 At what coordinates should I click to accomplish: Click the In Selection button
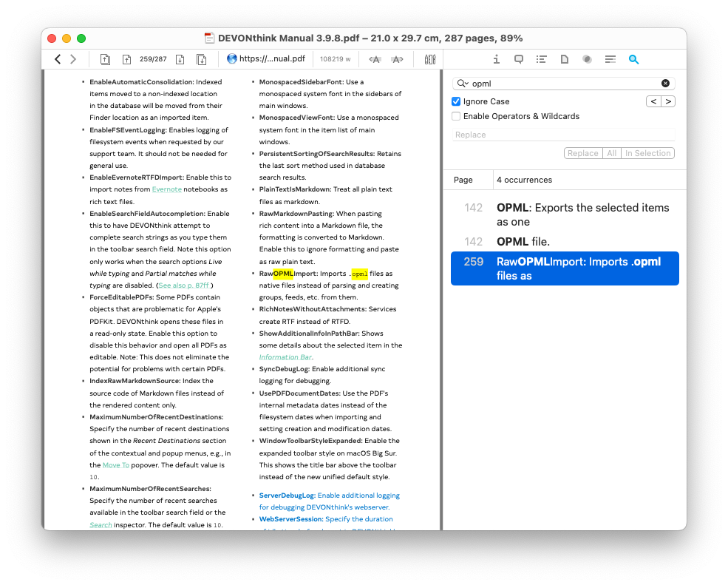(647, 153)
